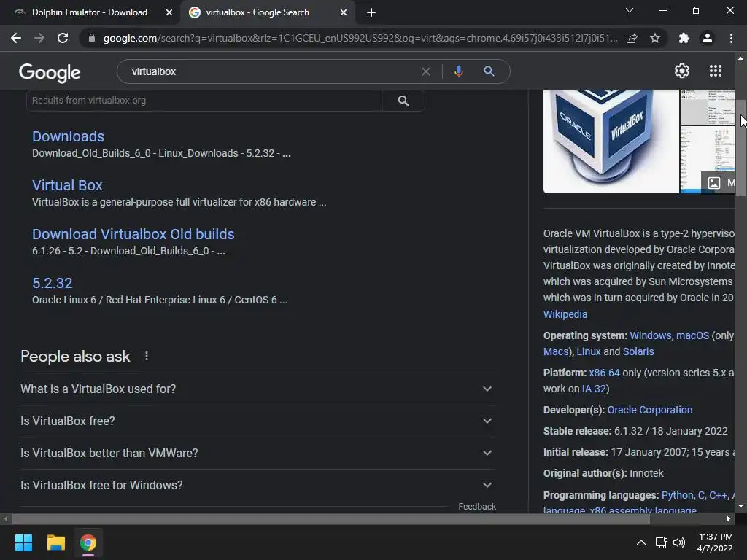Open Google apps grid

coord(716,71)
